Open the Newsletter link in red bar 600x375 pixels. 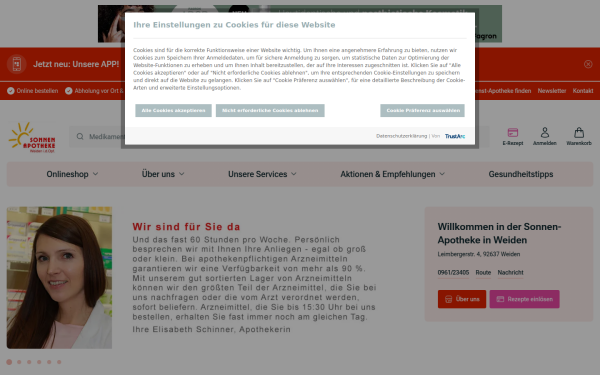click(x=552, y=91)
